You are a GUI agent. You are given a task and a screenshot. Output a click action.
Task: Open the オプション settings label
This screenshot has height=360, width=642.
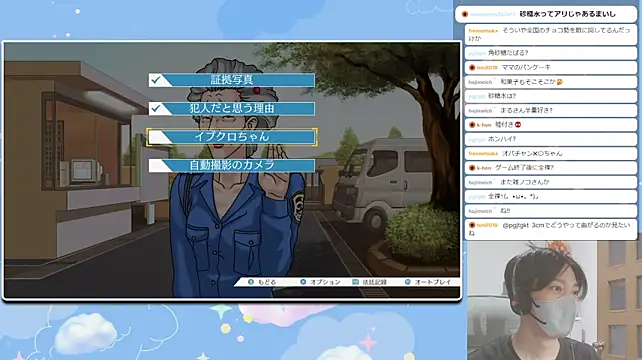pos(325,282)
